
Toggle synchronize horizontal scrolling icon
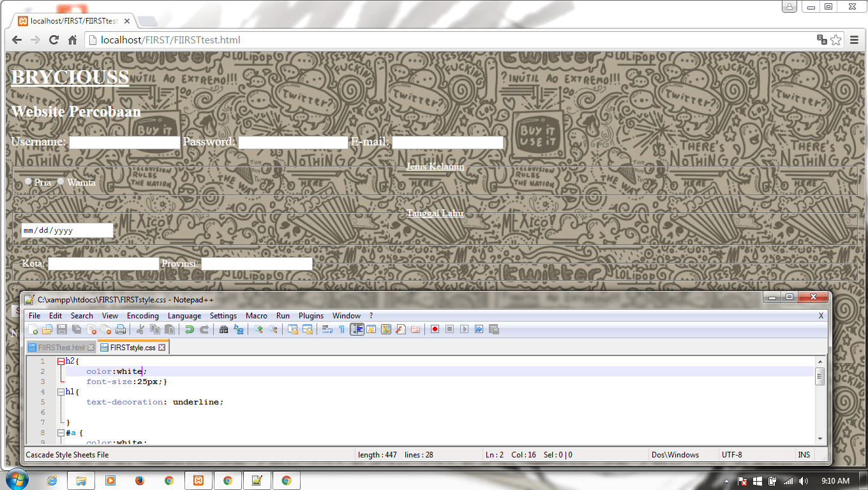pyautogui.click(x=308, y=329)
